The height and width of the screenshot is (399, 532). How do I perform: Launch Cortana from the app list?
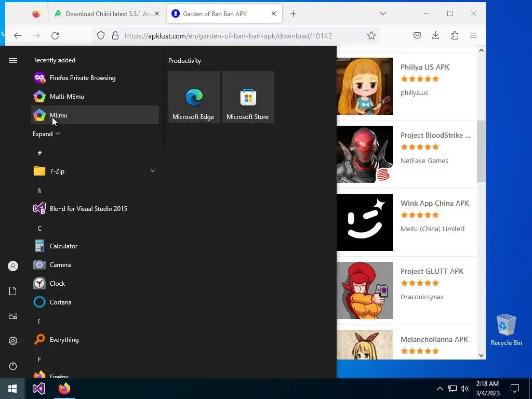pyautogui.click(x=95, y=302)
